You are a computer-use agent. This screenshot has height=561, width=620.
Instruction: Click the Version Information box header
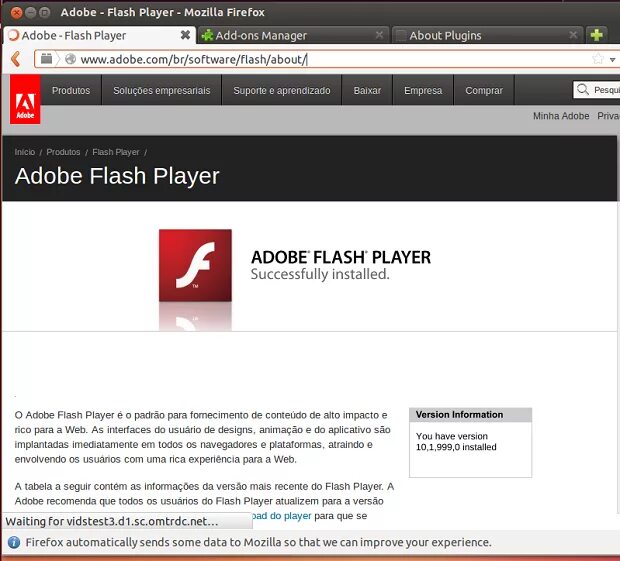[470, 415]
